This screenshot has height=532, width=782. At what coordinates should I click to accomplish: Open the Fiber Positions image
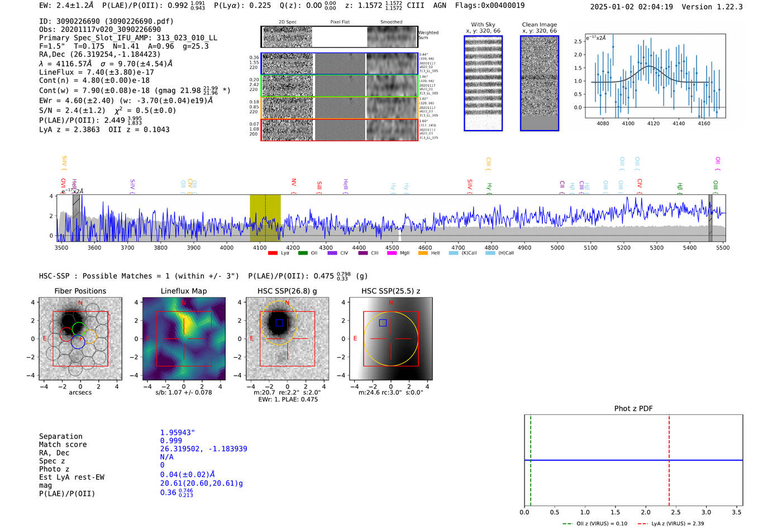point(80,339)
